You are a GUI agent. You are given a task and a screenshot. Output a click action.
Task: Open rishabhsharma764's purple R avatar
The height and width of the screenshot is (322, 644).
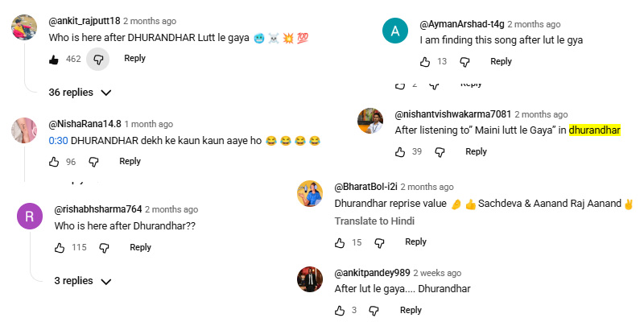click(x=30, y=217)
